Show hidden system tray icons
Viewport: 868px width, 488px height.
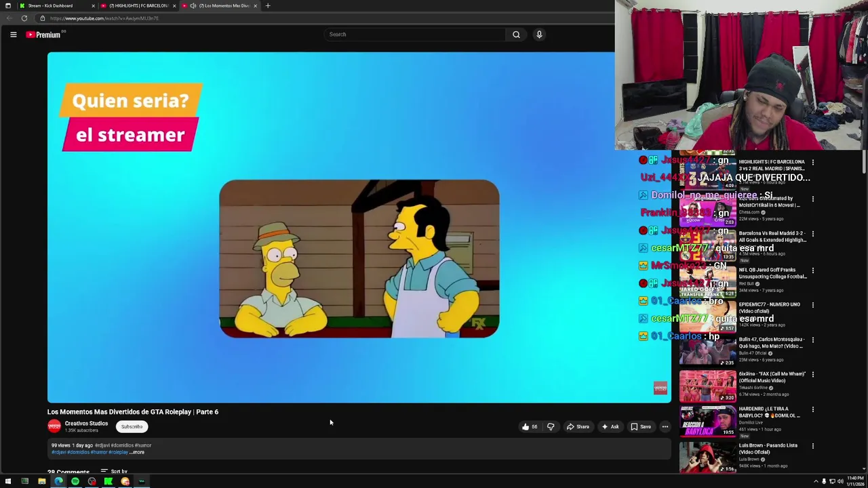click(816, 481)
